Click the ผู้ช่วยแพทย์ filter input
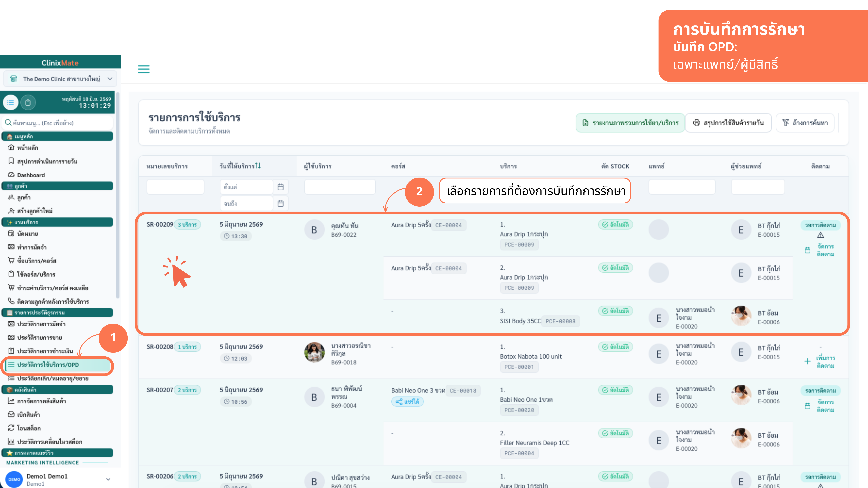This screenshot has width=868, height=488. point(758,187)
